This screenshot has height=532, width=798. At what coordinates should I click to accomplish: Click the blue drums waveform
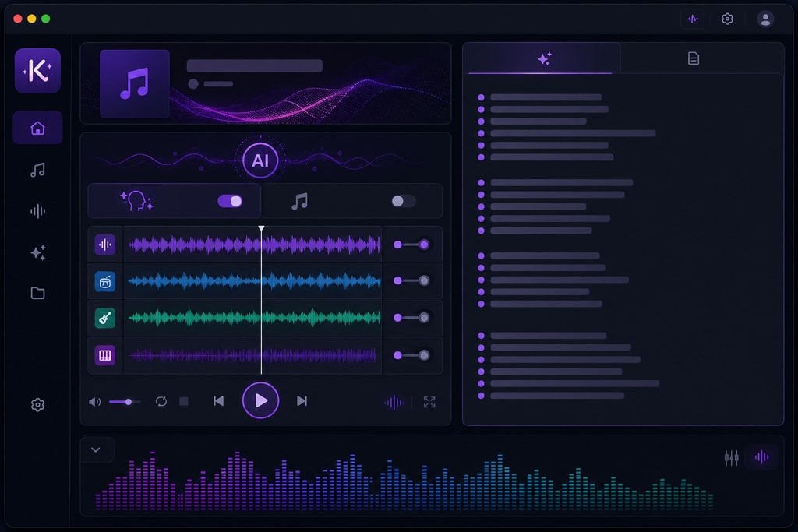(x=254, y=280)
